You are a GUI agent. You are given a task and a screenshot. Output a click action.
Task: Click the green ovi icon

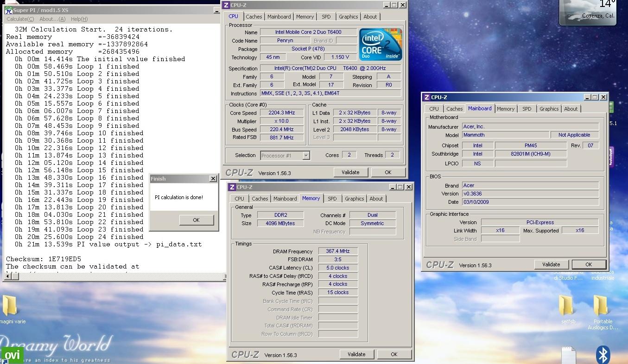pos(12,356)
